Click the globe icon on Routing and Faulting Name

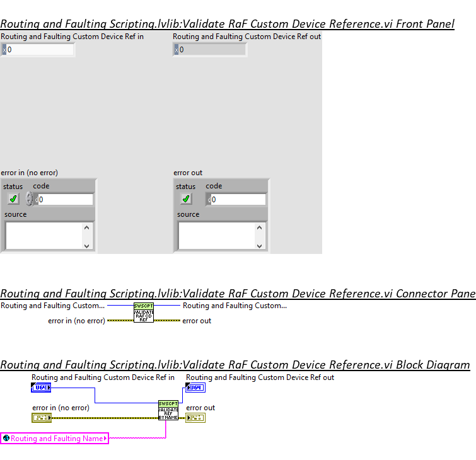click(6, 438)
